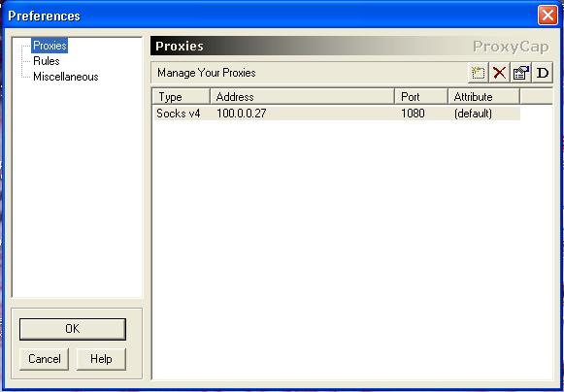
Task: Open proxy properties via the toolbar icon
Action: (x=521, y=73)
